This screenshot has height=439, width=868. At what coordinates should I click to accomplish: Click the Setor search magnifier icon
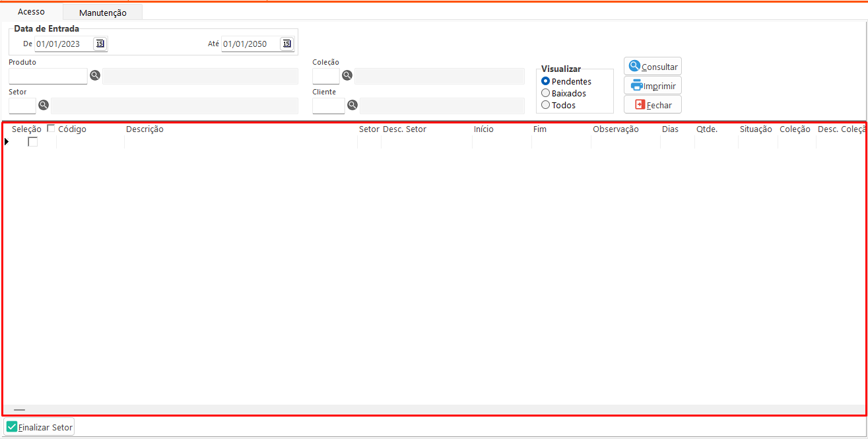(x=44, y=105)
